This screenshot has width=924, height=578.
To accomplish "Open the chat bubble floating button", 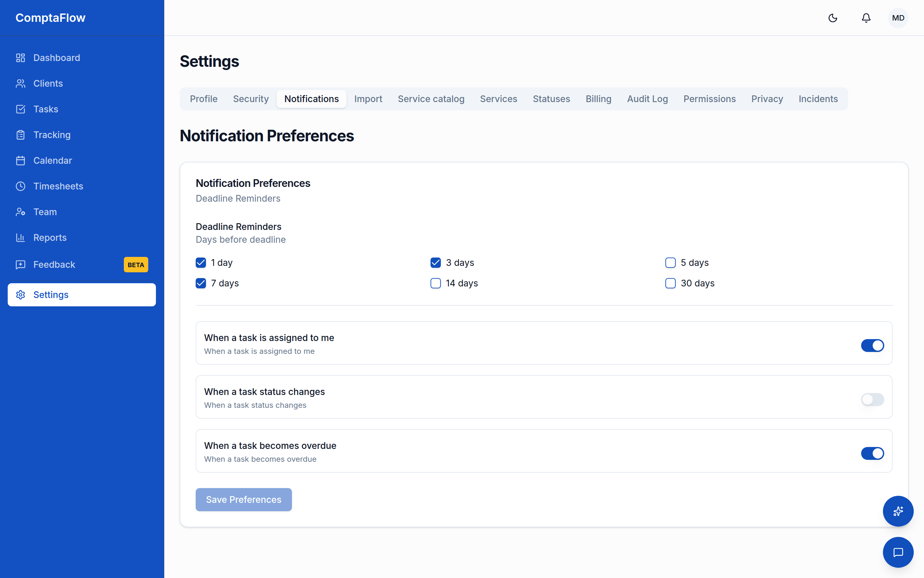I will (898, 552).
